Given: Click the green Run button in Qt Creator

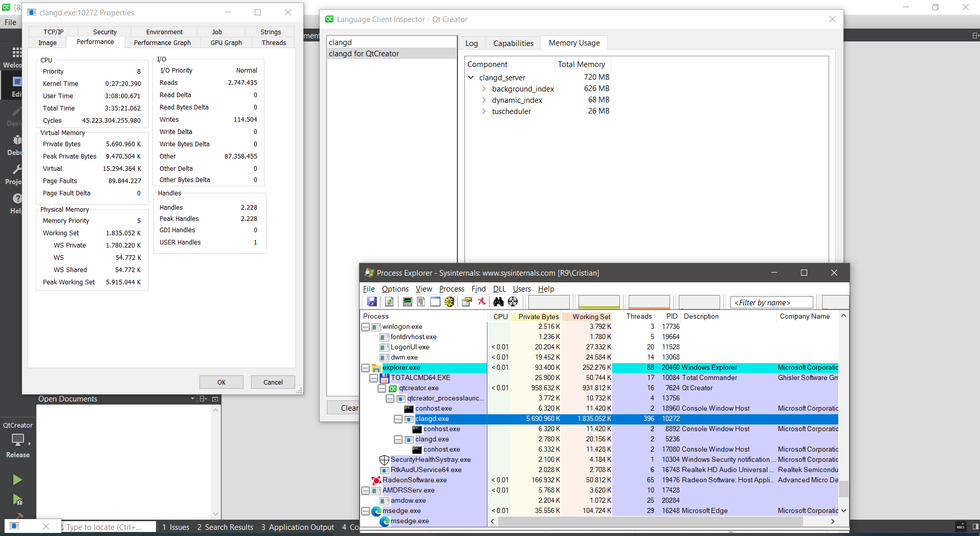Looking at the screenshot, I should pos(17,480).
